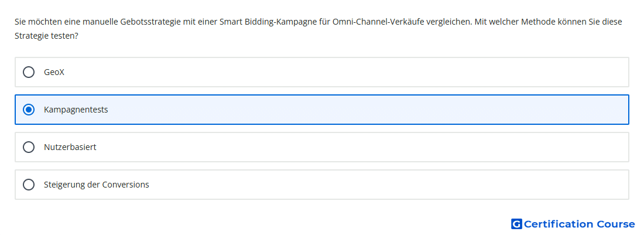Click the Steigerung der Conversions label text
The image size is (644, 235).
(97, 185)
